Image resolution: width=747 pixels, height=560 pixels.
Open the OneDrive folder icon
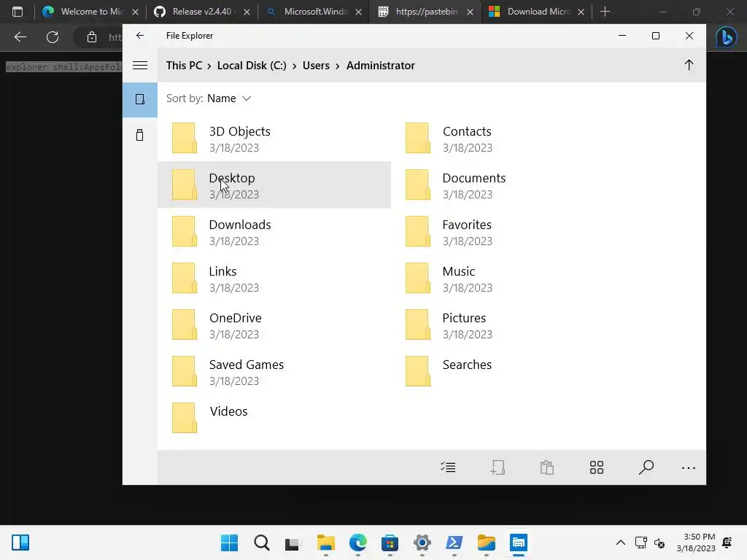point(185,324)
